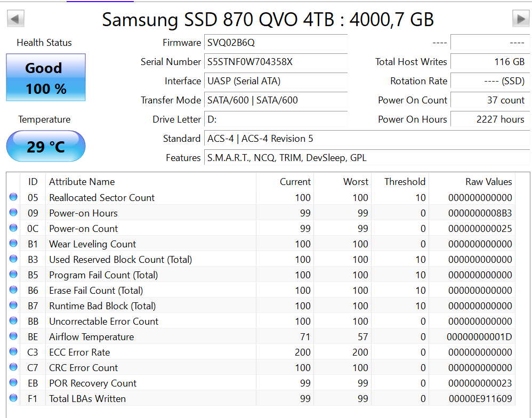This screenshot has height=418, width=532.
Task: Go to next disk with right arrow
Action: click(x=521, y=19)
